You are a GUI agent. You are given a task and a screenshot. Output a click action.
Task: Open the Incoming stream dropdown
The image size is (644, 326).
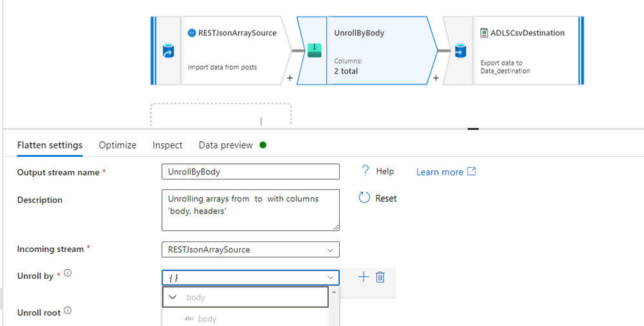[250, 249]
